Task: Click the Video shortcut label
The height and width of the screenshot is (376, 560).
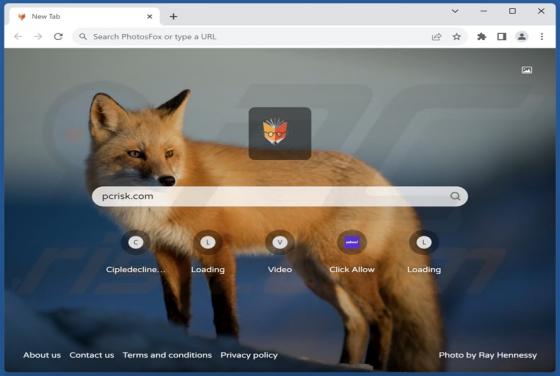Action: coord(280,270)
